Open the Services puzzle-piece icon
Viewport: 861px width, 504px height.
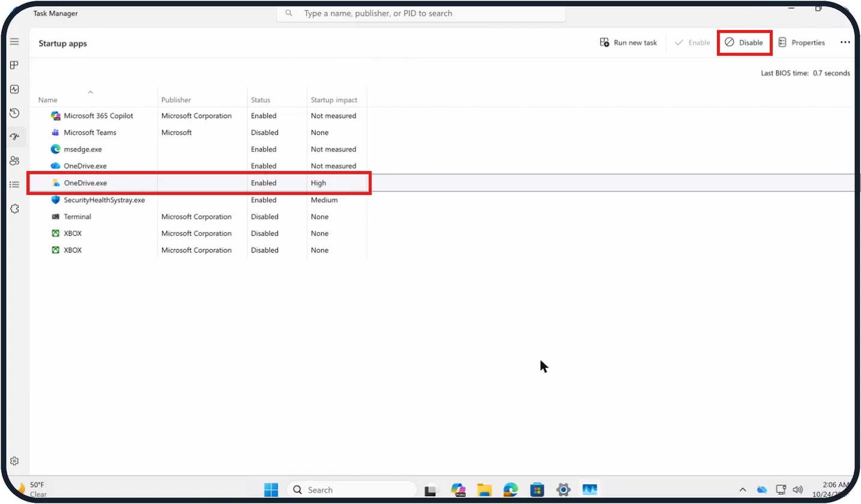(14, 209)
